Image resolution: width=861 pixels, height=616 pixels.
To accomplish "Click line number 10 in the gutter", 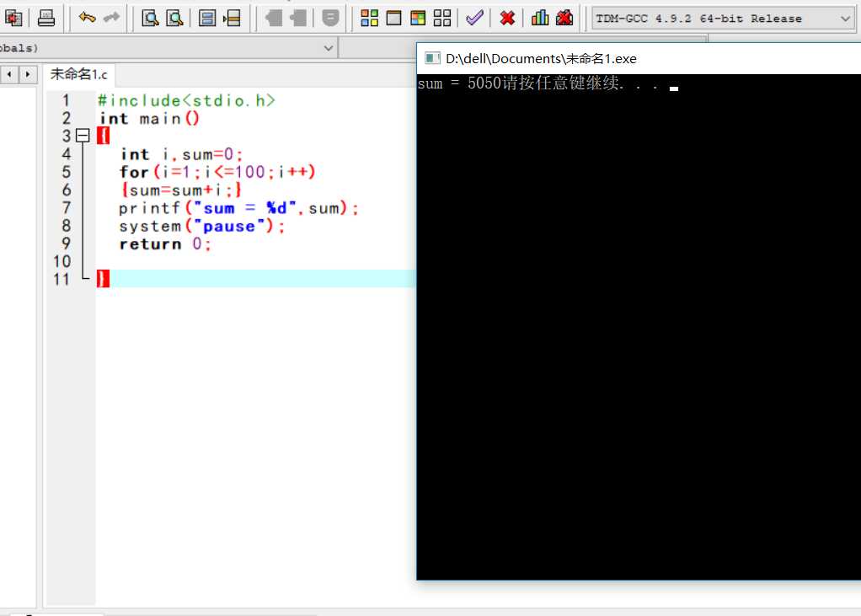I will point(62,261).
